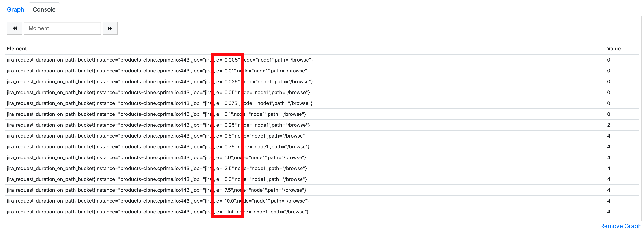
Task: Select the row with le="0.25"
Action: pyautogui.click(x=322, y=125)
